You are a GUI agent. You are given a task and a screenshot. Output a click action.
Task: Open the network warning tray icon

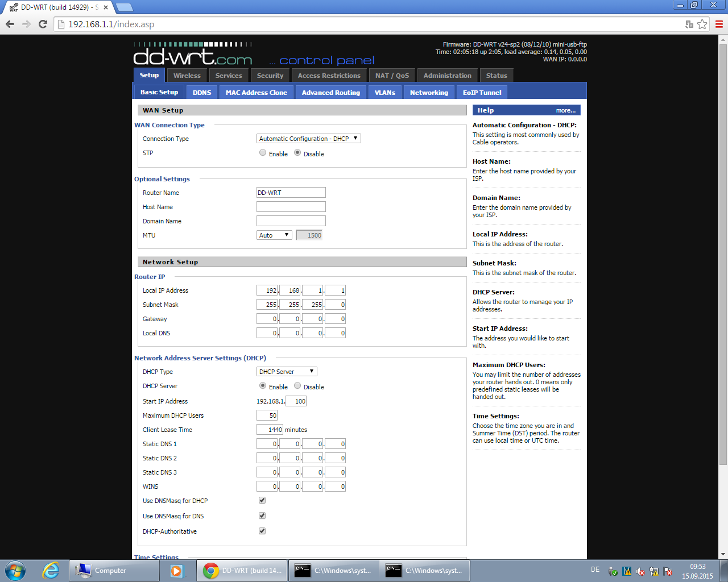point(654,571)
